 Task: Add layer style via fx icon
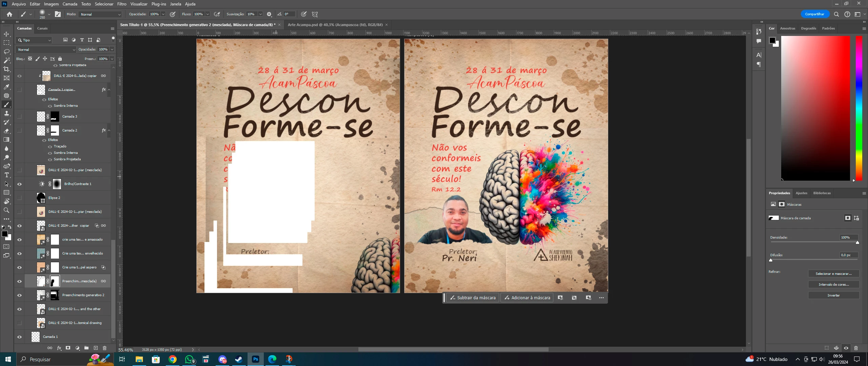coord(59,348)
